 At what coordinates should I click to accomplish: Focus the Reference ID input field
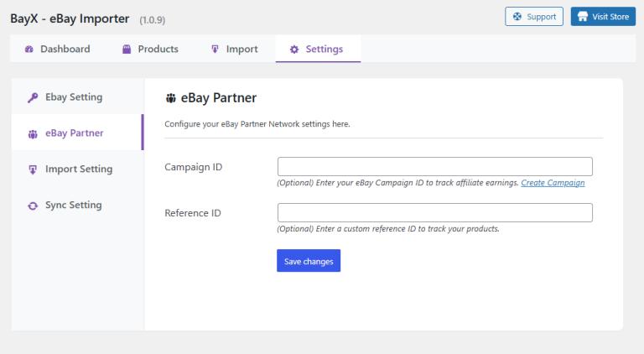(435, 213)
